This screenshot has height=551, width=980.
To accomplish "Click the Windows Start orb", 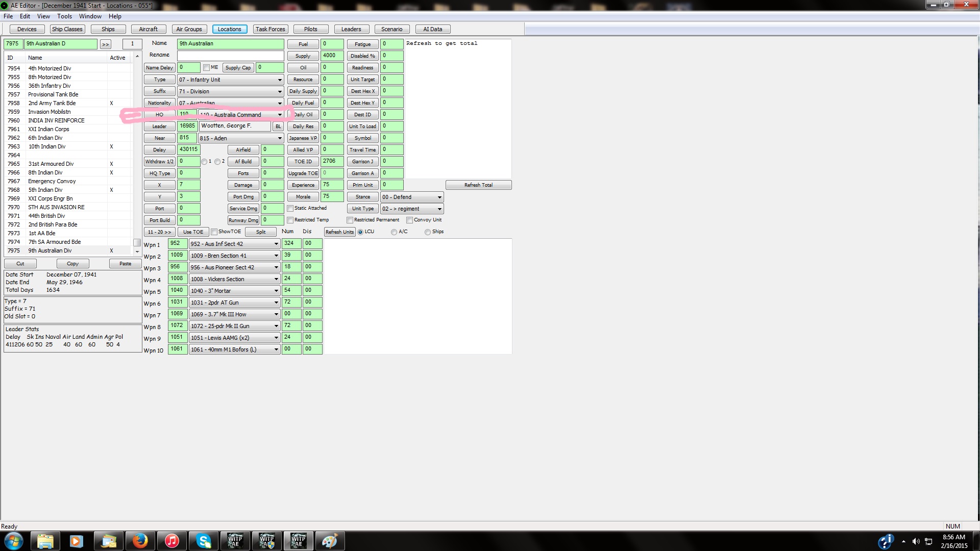I will [x=14, y=541].
